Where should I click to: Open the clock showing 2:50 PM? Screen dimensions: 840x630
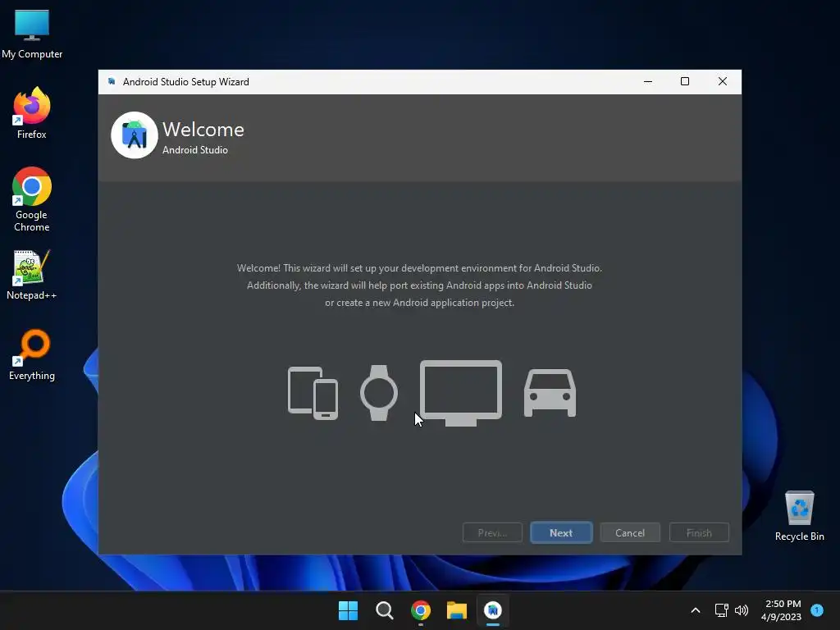782,610
